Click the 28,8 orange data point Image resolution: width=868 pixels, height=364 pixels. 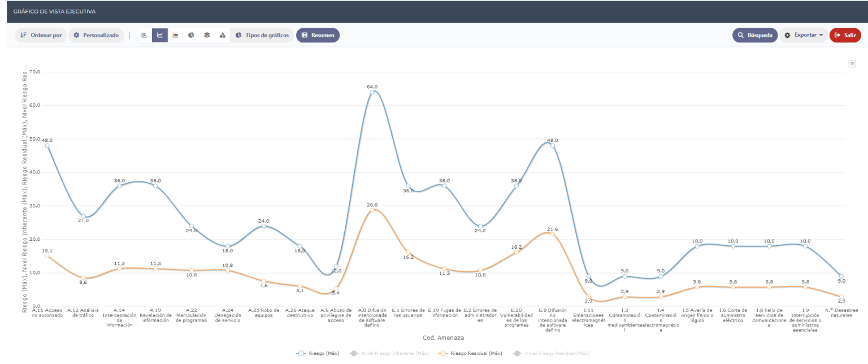372,210
